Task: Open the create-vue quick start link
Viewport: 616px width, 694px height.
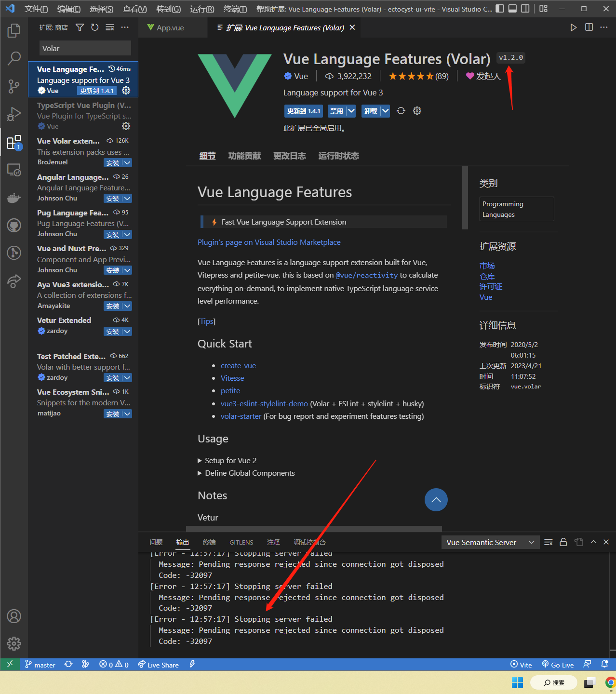Action: 238,365
